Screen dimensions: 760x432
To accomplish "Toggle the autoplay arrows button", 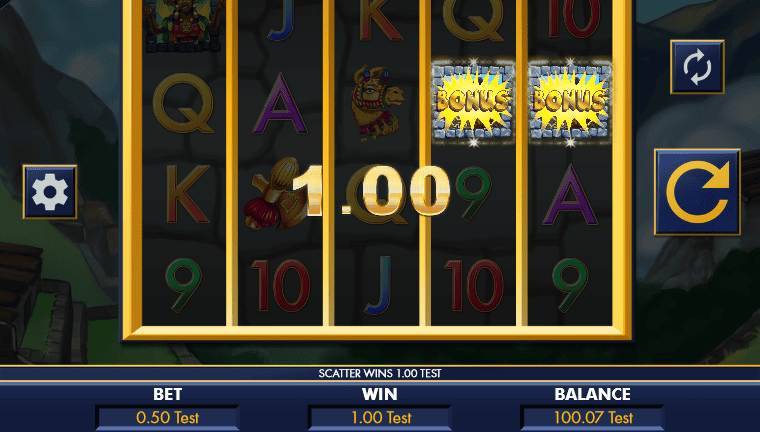I will point(697,67).
